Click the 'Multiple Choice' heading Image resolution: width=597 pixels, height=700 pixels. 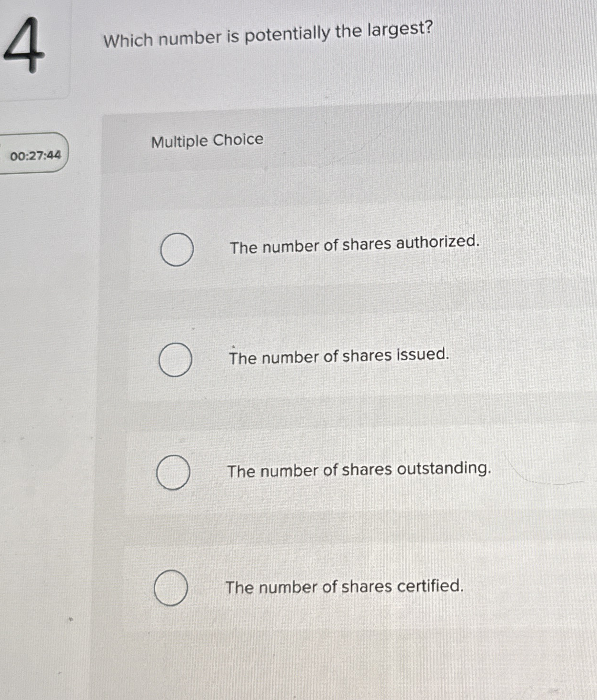pyautogui.click(x=206, y=140)
